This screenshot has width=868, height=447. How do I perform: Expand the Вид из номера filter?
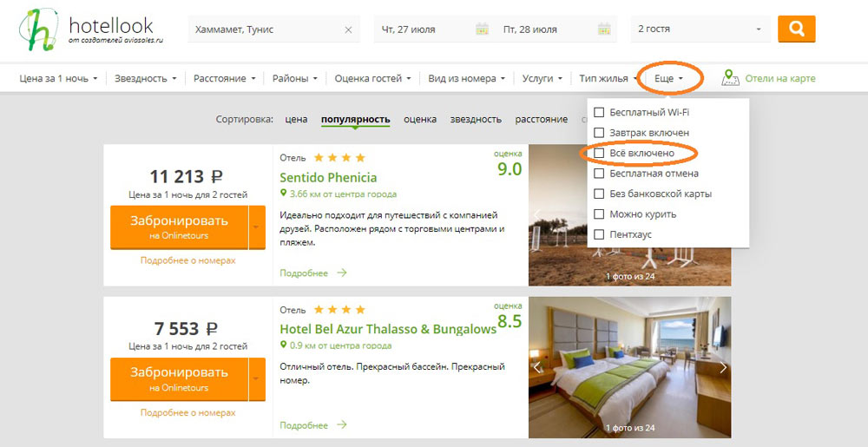coord(467,79)
